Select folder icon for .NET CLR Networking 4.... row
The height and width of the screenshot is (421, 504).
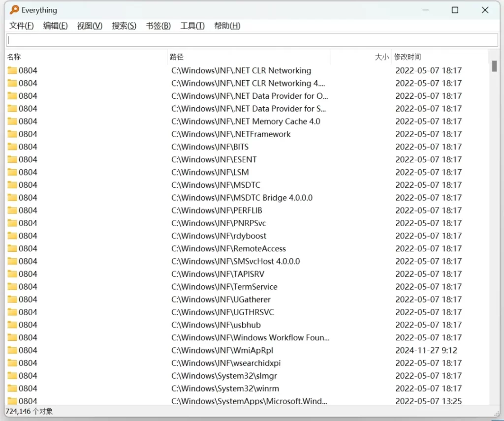click(x=12, y=83)
